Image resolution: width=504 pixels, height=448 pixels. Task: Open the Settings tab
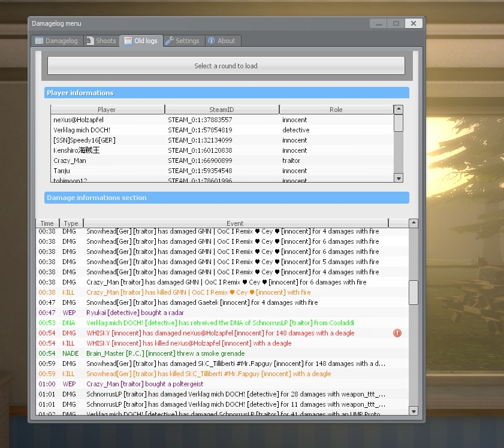(x=183, y=41)
